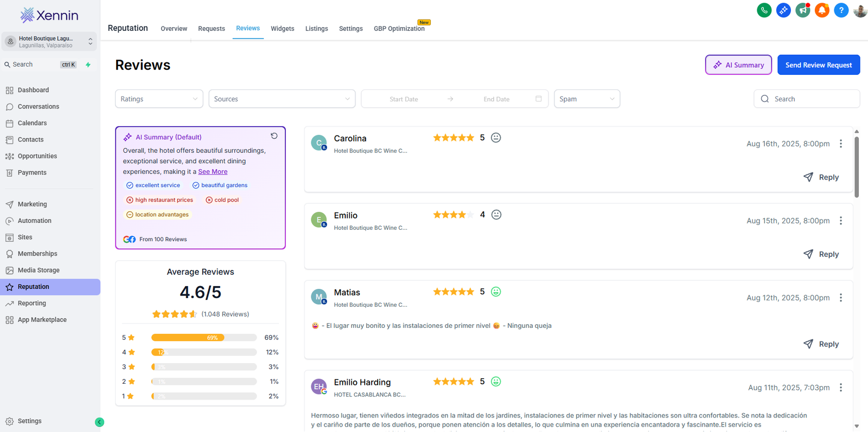This screenshot has height=432, width=868.
Task: Collapse the sidebar with the green arrow
Action: click(x=99, y=422)
